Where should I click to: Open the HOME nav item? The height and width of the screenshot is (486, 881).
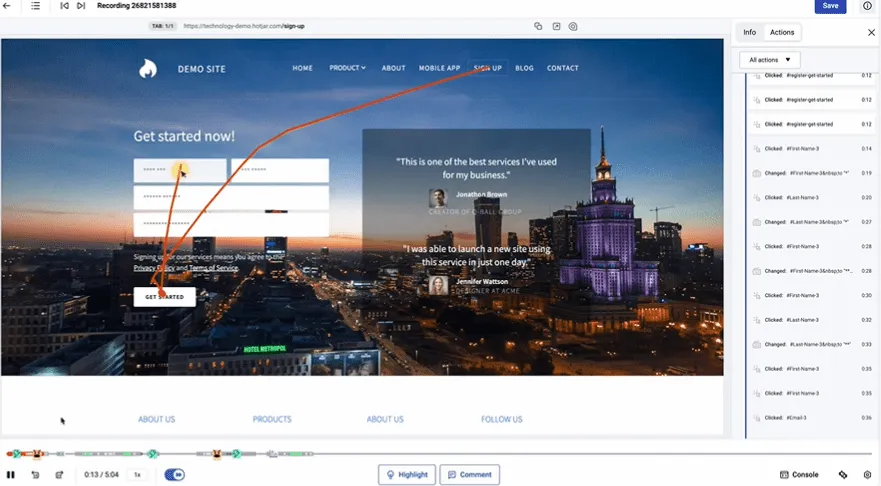coord(302,68)
